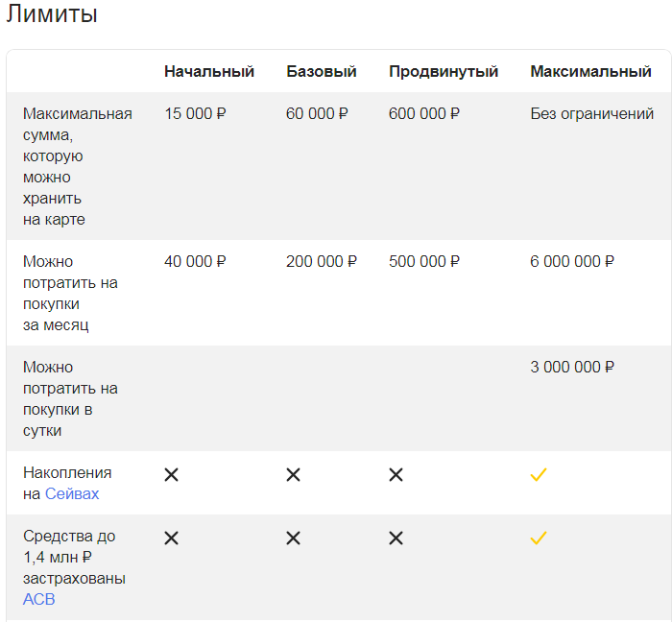The height and width of the screenshot is (622, 672).
Task: Open the Сейвах link
Action: [72, 494]
